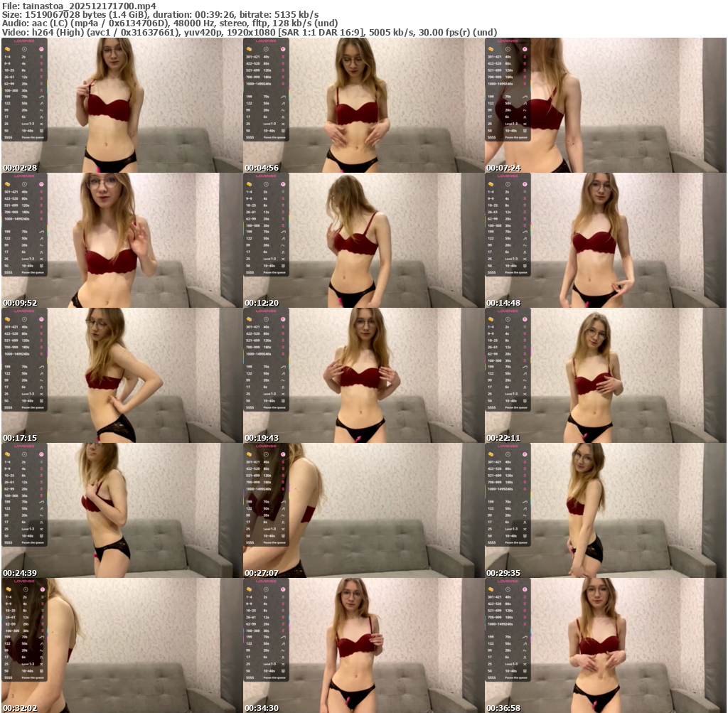The image size is (728, 713).
Task: Open the frame stamped 00:12:20
Action: [363, 240]
